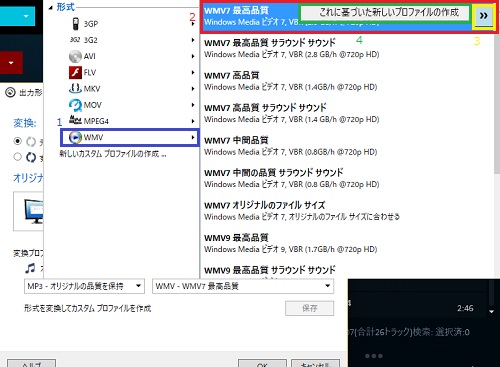This screenshot has height=367, width=500.
Task: Click the AVI disc icon
Action: coord(75,56)
